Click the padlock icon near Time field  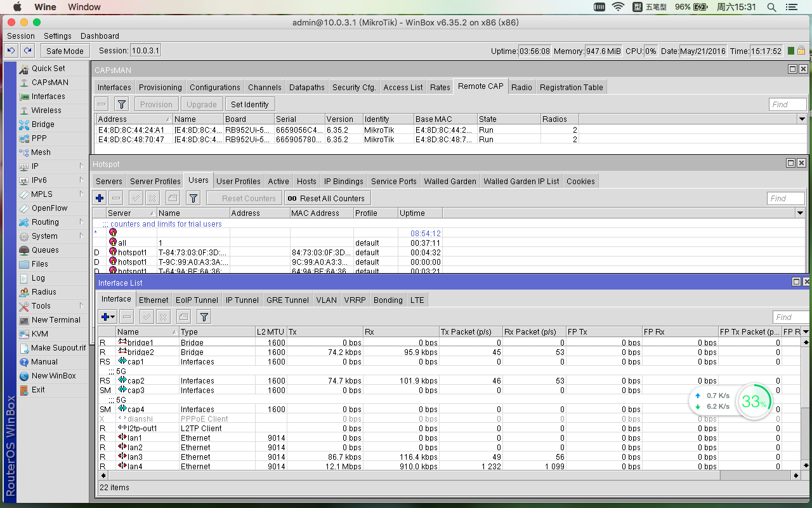(x=801, y=51)
